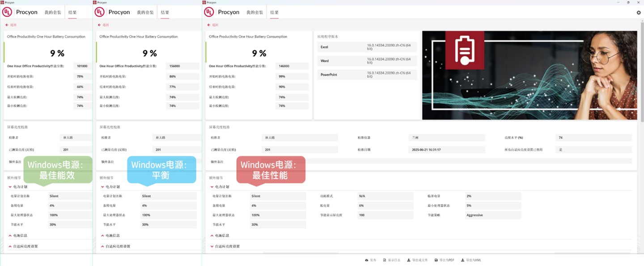Click the 66% ending battery value
This screenshot has width=644, height=266.
[82, 87]
